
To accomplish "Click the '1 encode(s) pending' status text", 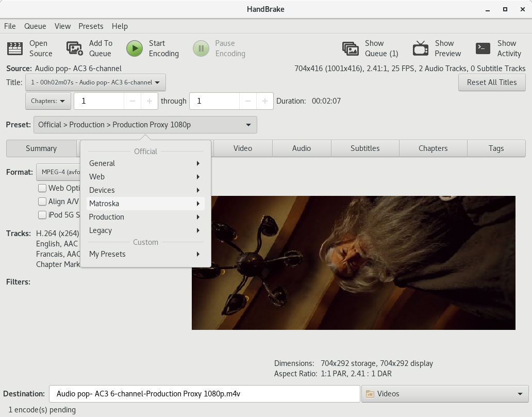I will tap(42, 410).
